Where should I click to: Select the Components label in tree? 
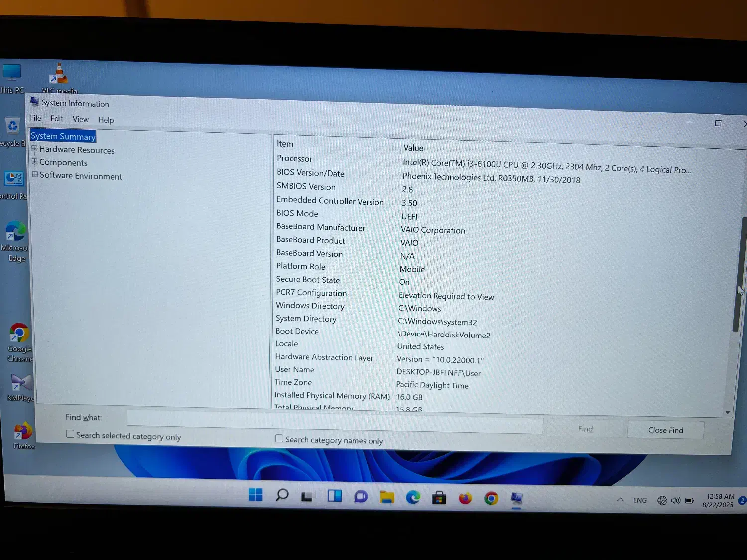(63, 162)
